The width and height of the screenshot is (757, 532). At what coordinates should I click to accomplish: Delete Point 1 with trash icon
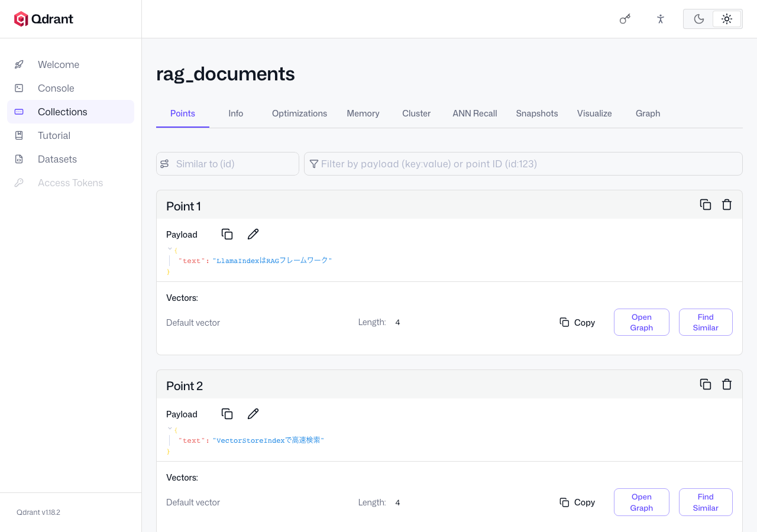pyautogui.click(x=727, y=205)
